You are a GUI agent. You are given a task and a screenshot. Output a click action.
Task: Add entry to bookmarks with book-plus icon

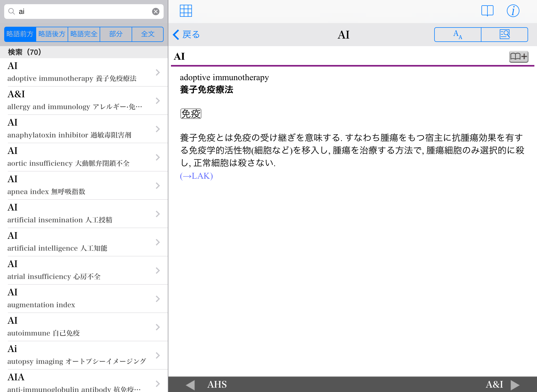[518, 57]
